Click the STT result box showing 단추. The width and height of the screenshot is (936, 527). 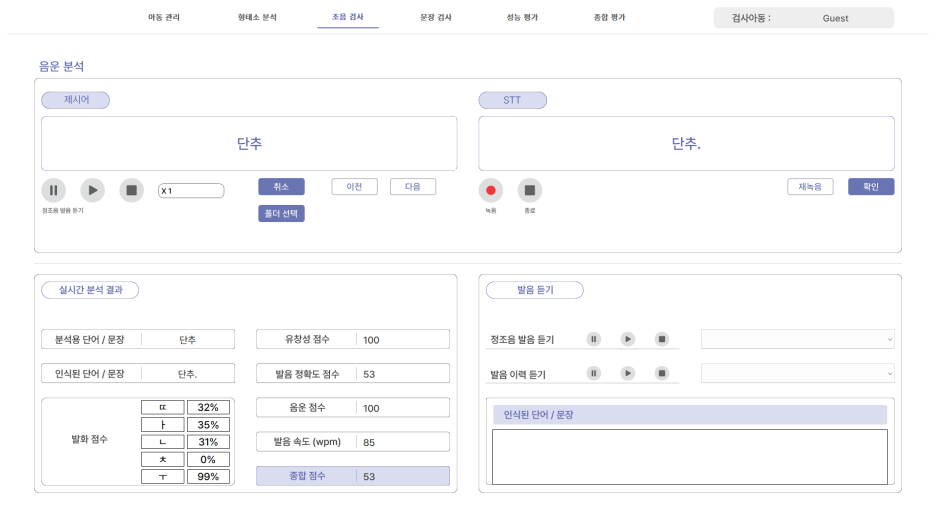[686, 143]
